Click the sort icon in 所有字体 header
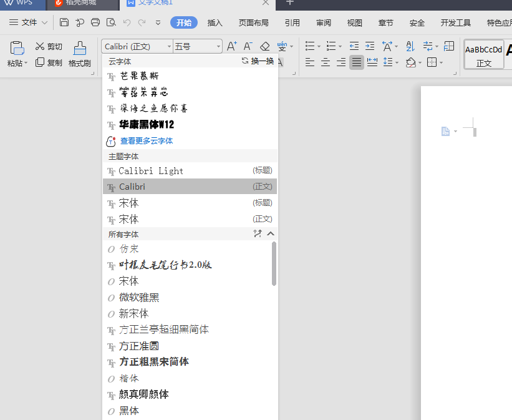The image size is (512, 420). point(258,233)
